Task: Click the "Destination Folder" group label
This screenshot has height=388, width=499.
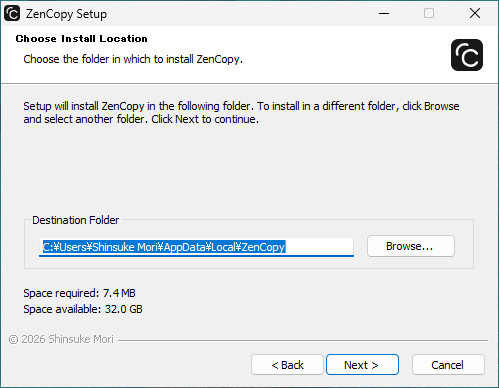Action: click(x=75, y=220)
